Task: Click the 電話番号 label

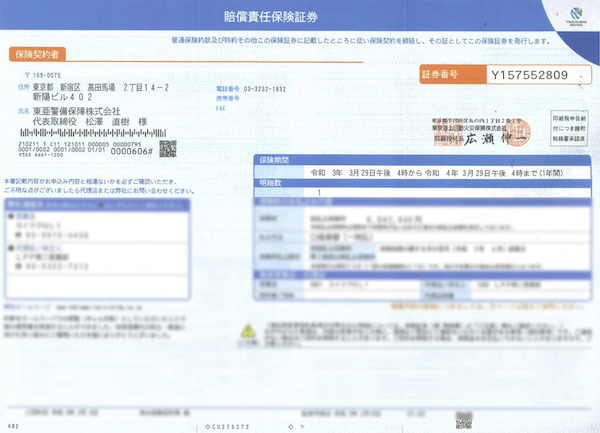Action: [x=228, y=89]
